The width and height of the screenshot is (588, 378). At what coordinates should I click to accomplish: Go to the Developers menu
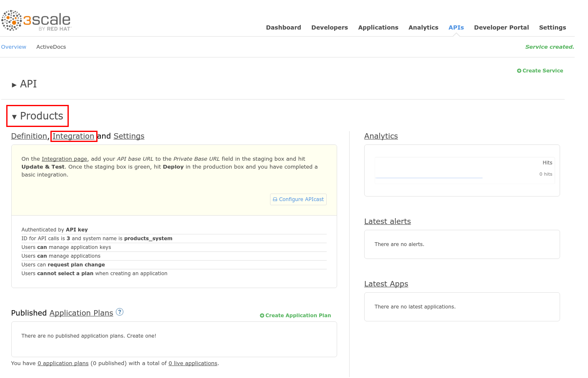[x=329, y=27]
